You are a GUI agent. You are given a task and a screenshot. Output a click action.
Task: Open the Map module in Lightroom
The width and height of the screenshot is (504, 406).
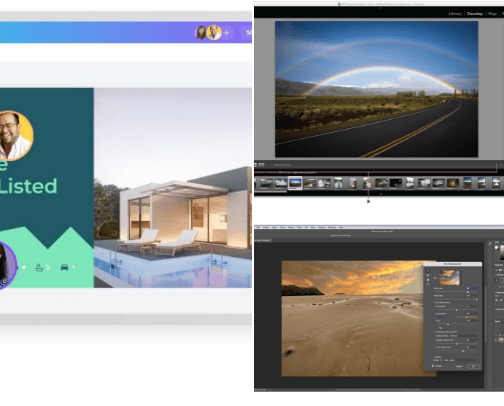click(x=492, y=14)
